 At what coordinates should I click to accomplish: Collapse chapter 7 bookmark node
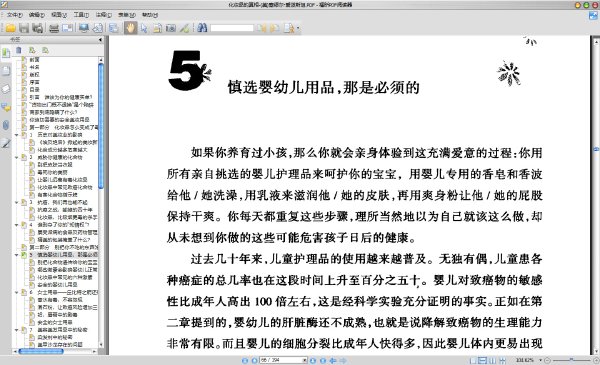16,329
